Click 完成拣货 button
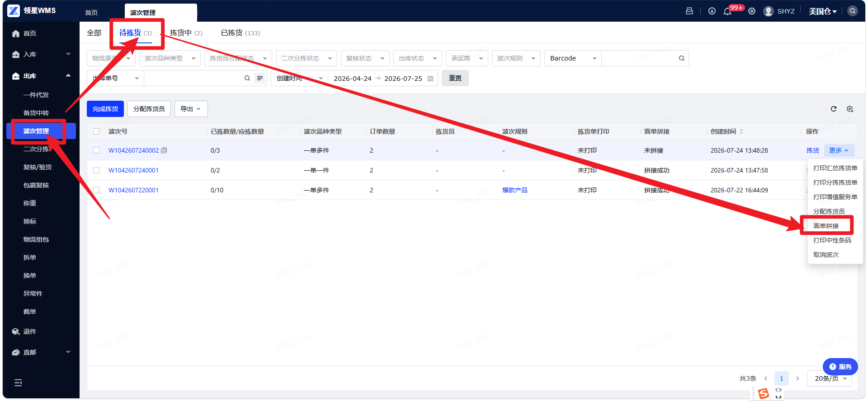The width and height of the screenshot is (868, 401). click(x=105, y=109)
